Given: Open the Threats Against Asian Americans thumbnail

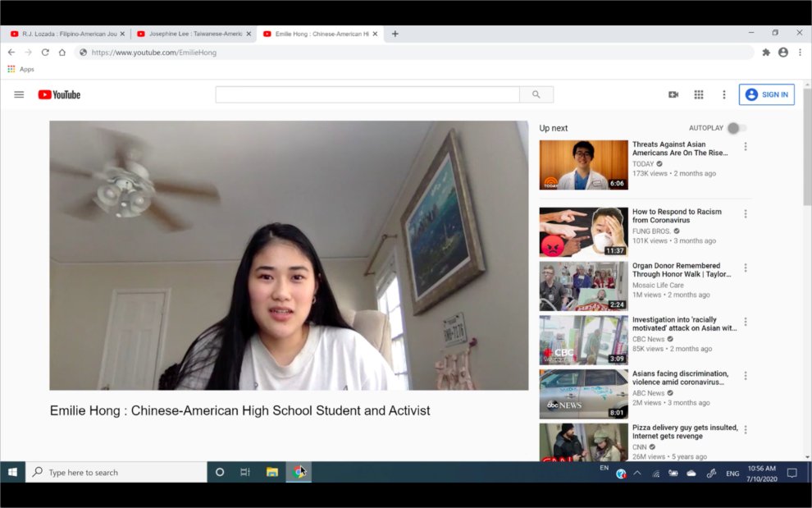Looking at the screenshot, I should 584,165.
